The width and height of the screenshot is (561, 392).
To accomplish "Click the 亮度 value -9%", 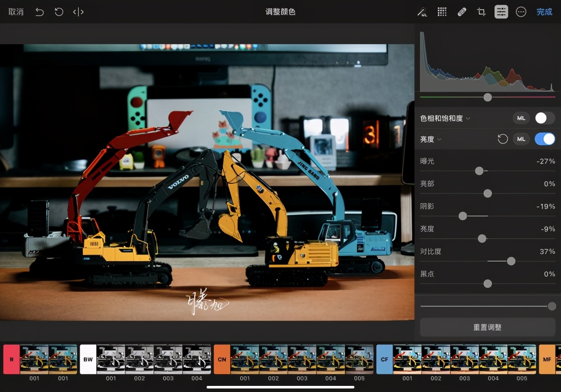I will pyautogui.click(x=547, y=229).
